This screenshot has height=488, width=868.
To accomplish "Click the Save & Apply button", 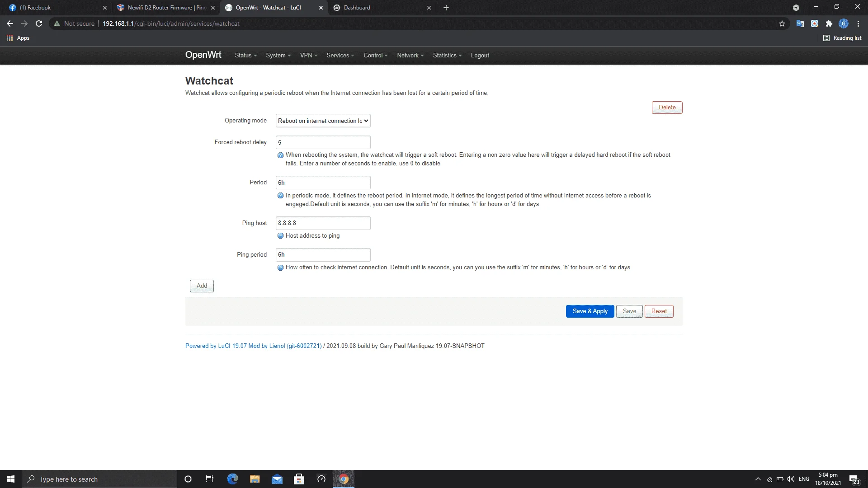I will [590, 311].
